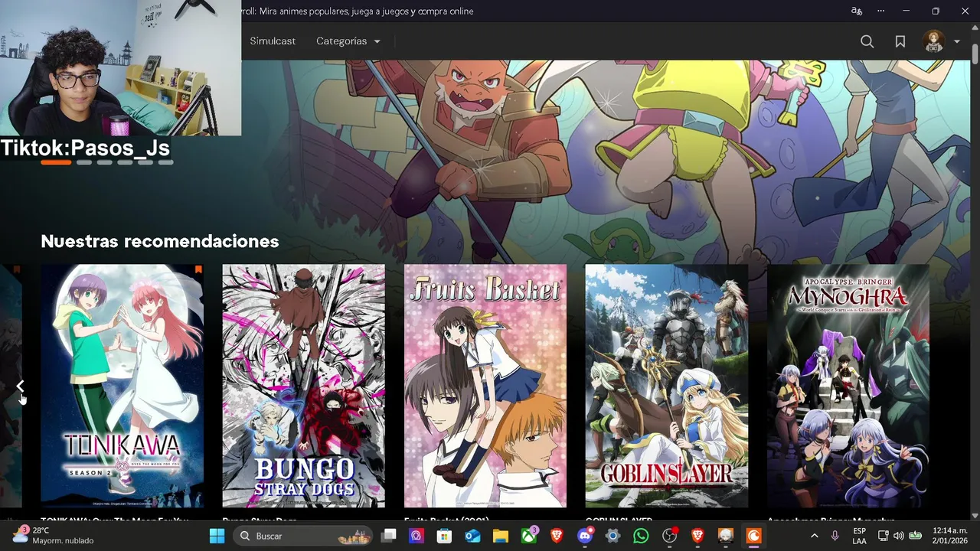The height and width of the screenshot is (551, 980).
Task: Select the active orange carousel indicator
Action: 56,162
